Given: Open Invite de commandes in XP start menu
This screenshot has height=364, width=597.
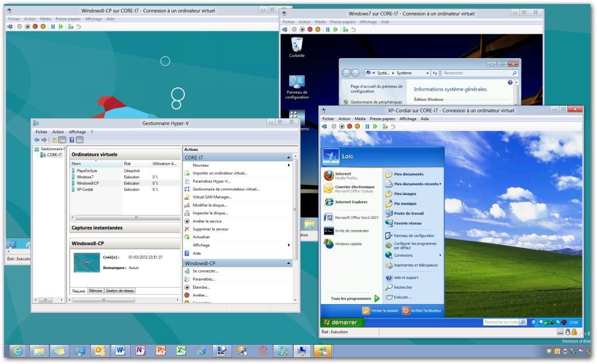Looking at the screenshot, I should click(346, 231).
